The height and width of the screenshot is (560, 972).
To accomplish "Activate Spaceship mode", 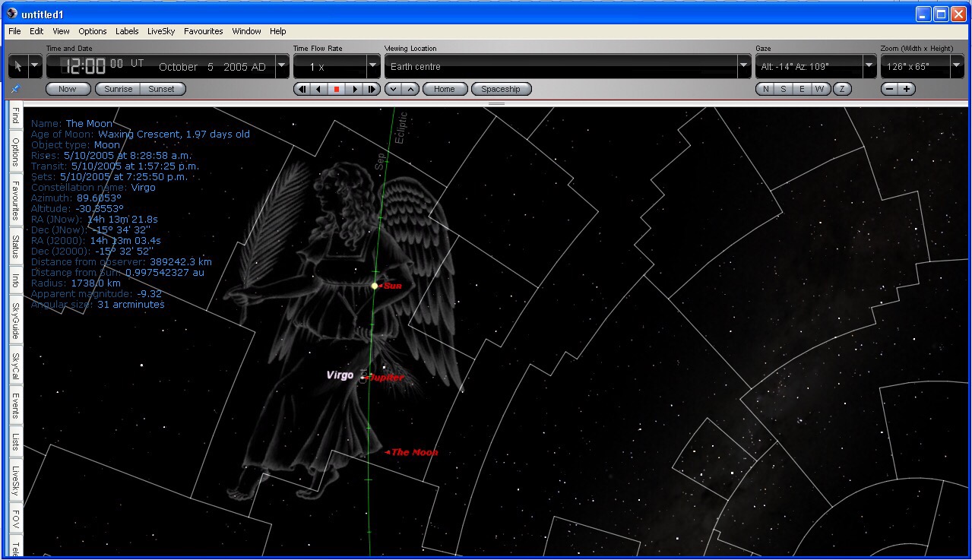I will pyautogui.click(x=502, y=89).
